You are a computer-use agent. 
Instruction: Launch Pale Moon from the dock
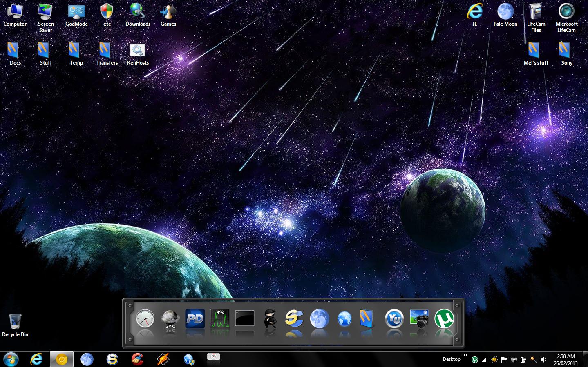tap(320, 319)
